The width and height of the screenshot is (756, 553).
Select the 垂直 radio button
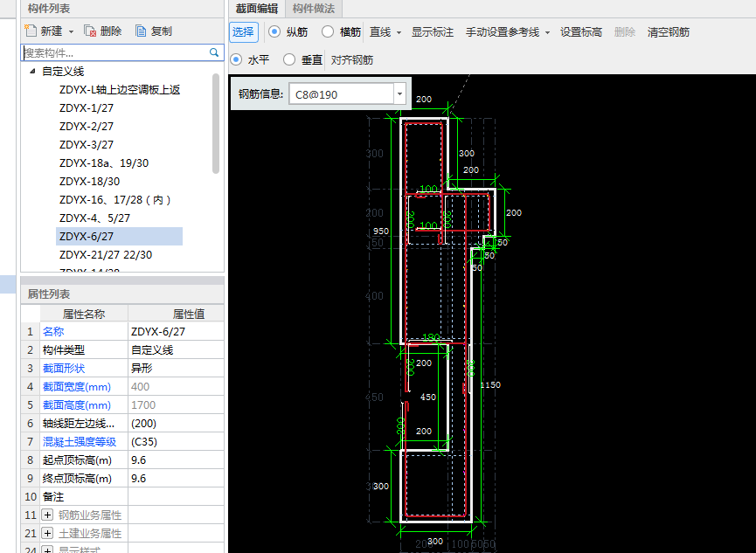(289, 59)
